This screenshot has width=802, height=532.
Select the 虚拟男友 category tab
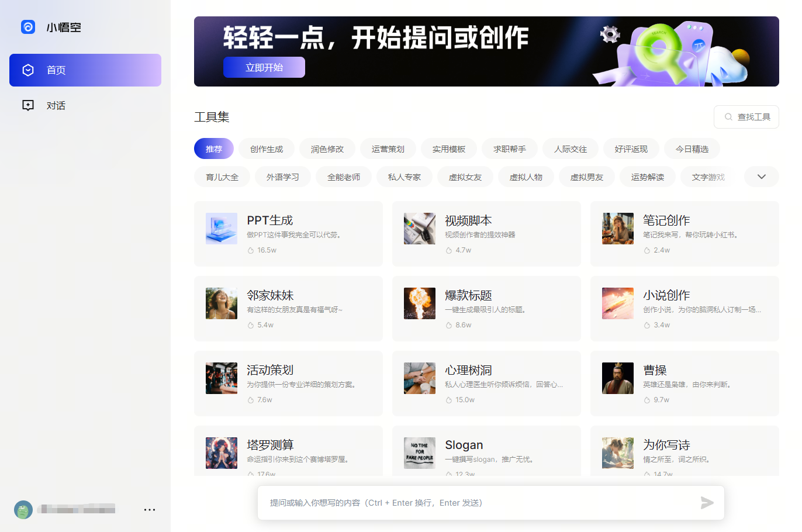587,177
